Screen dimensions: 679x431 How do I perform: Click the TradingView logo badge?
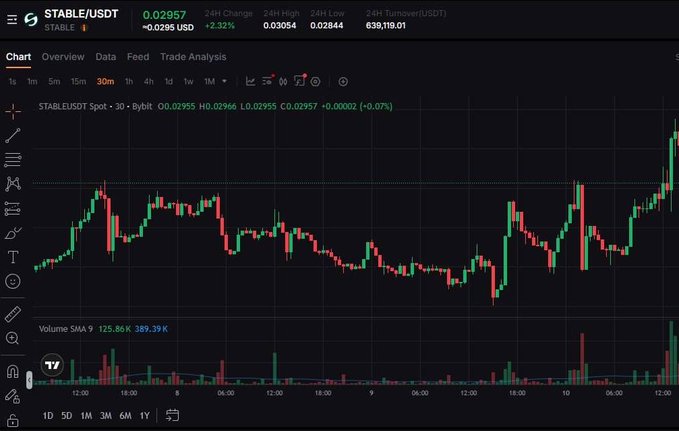52,365
